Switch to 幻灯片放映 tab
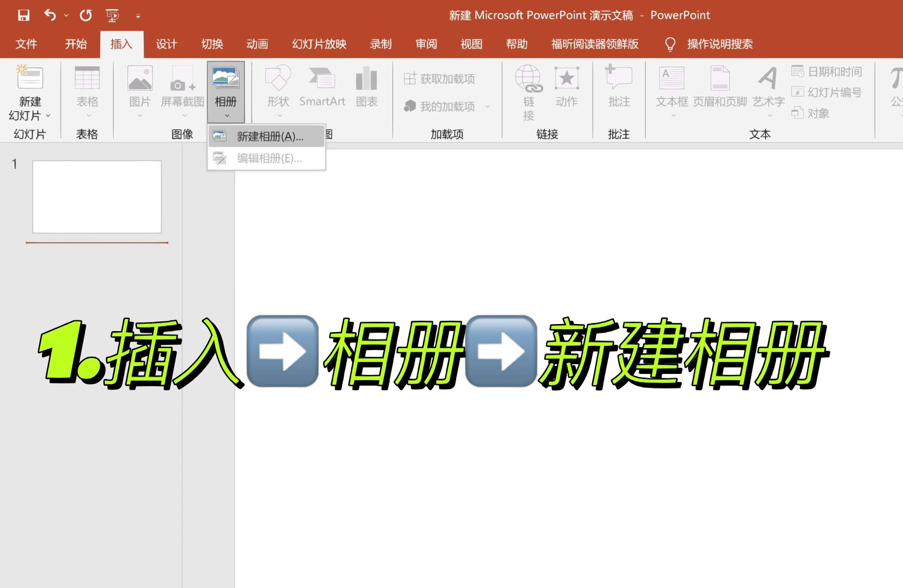The image size is (903, 588). 319,44
